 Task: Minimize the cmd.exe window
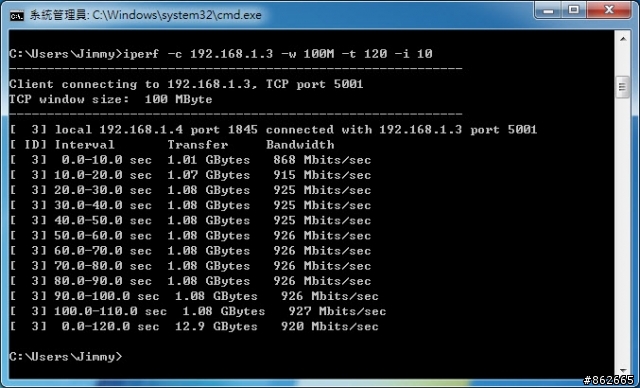(x=548, y=10)
